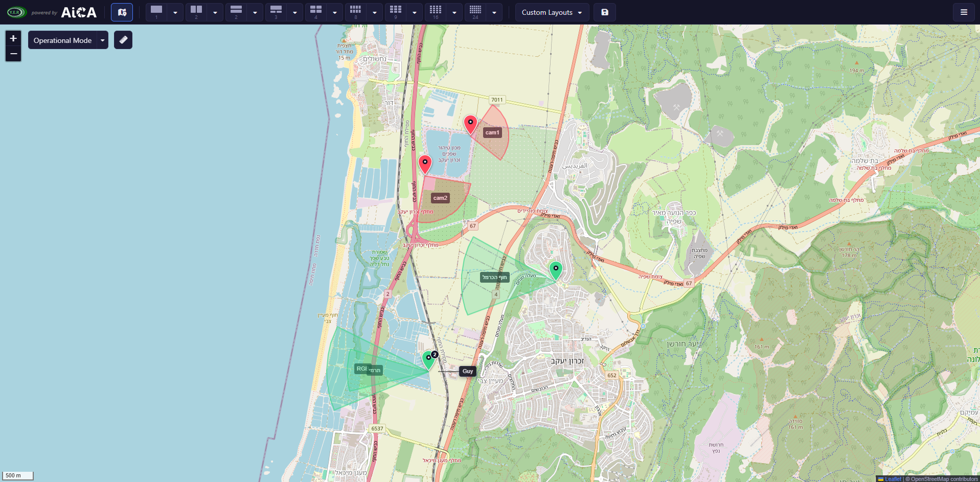Screen dimensions: 980x482
Task: Click the Guy label on map
Action: click(x=468, y=371)
